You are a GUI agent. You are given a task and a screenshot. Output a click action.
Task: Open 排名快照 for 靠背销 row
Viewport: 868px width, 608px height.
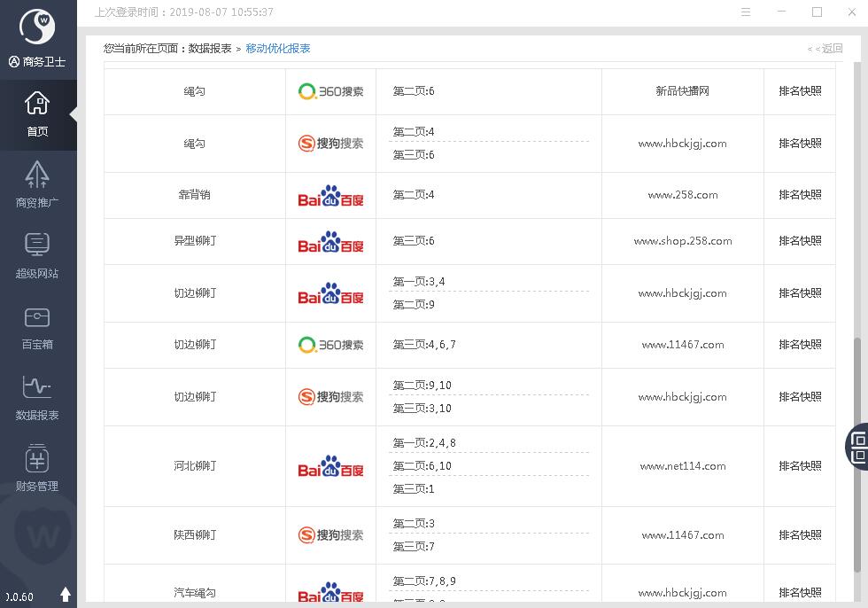[x=800, y=195]
